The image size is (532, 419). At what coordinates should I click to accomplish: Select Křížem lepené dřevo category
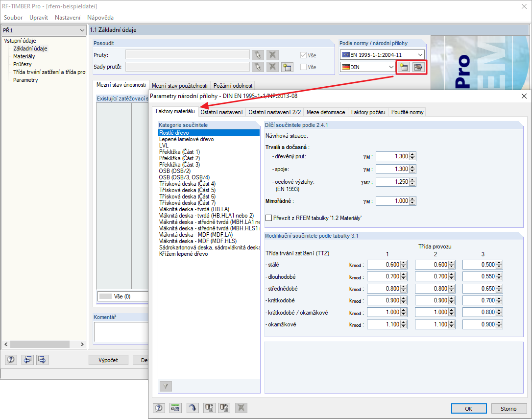(x=209, y=254)
